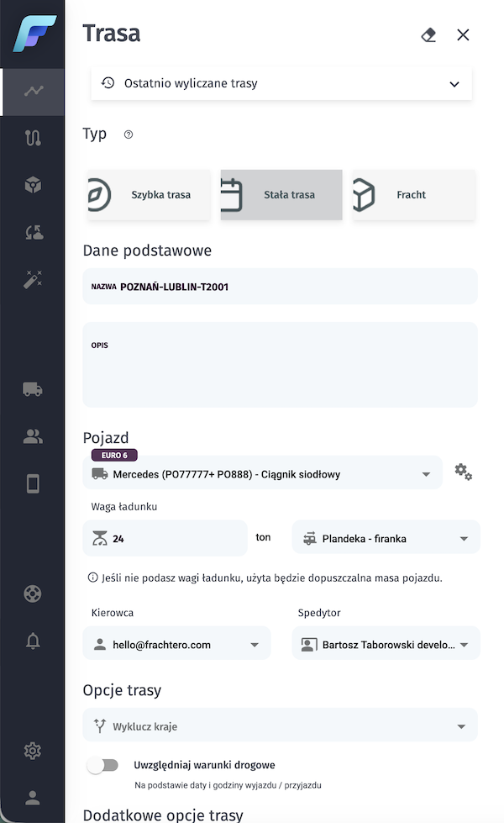
Task: Click the magic wand sidebar icon
Action: pyautogui.click(x=33, y=280)
